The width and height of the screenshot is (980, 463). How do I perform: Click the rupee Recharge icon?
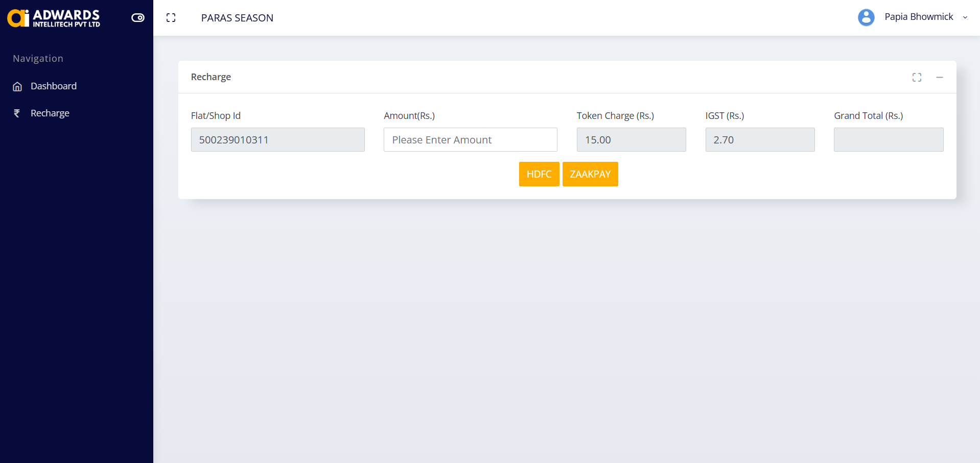tap(17, 113)
